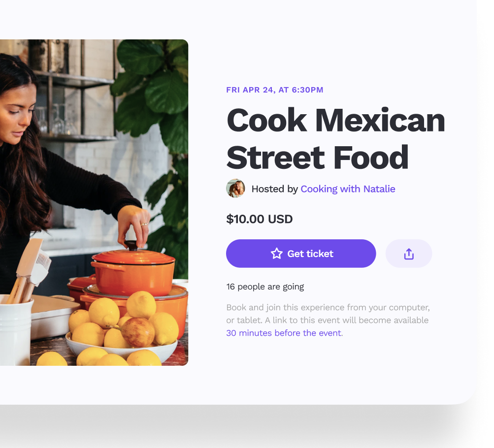Screen dimensions: 494x448
Task: Open the host's round avatar picture
Action: click(235, 188)
